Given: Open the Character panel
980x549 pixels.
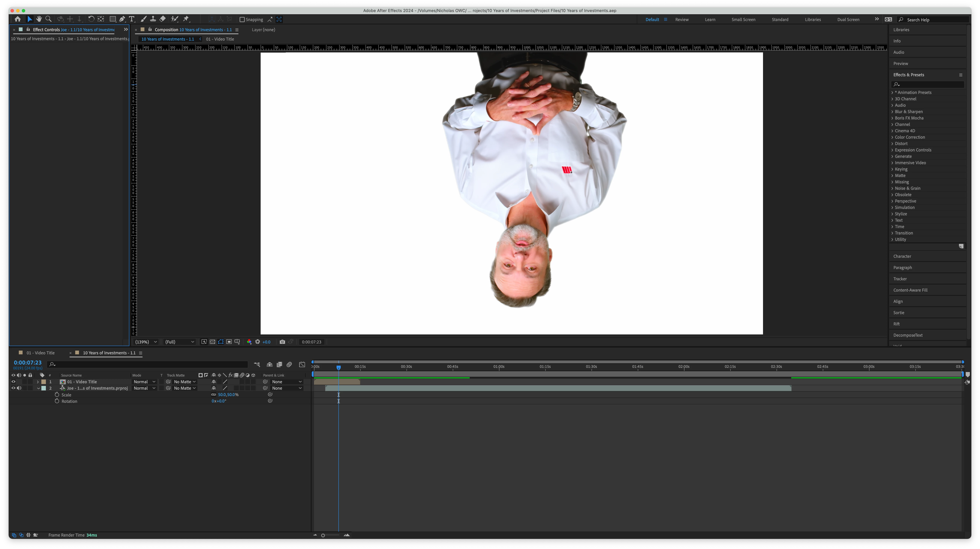Looking at the screenshot, I should 902,256.
